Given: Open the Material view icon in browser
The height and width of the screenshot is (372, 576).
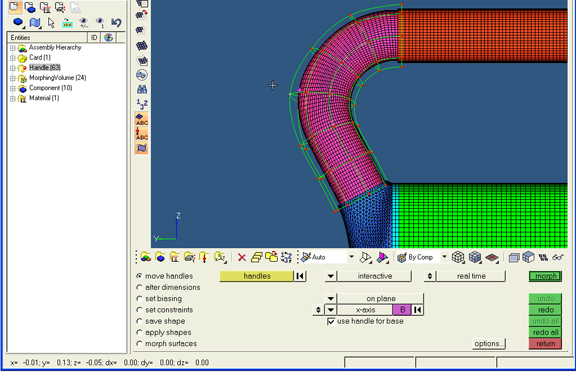Looking at the screenshot, I should click(x=45, y=7).
